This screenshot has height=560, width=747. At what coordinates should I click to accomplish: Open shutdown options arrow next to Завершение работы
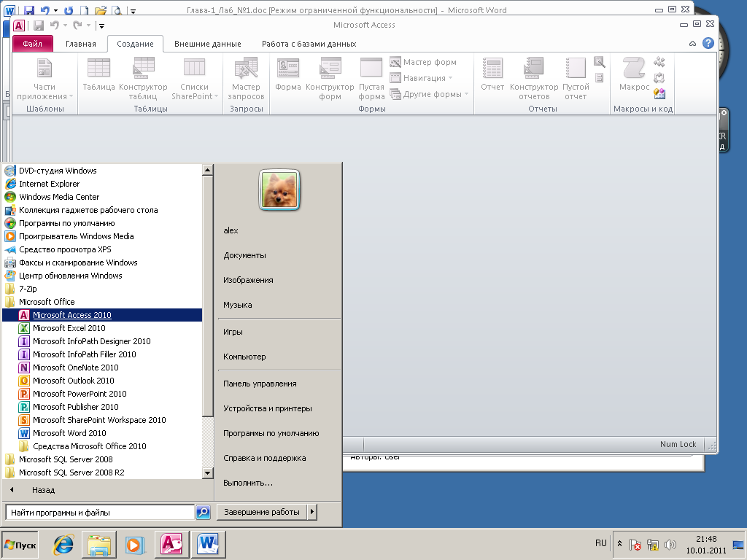pyautogui.click(x=312, y=512)
